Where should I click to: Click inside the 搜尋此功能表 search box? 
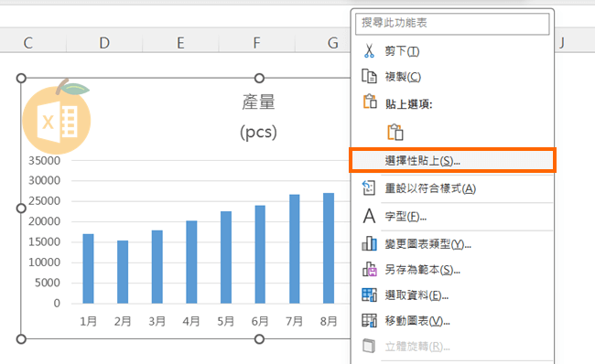[452, 24]
